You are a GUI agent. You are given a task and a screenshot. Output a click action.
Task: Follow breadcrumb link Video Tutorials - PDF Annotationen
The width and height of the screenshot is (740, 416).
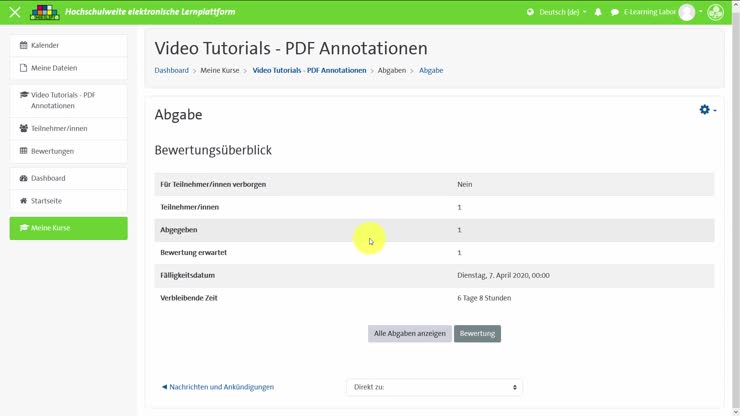click(x=309, y=70)
